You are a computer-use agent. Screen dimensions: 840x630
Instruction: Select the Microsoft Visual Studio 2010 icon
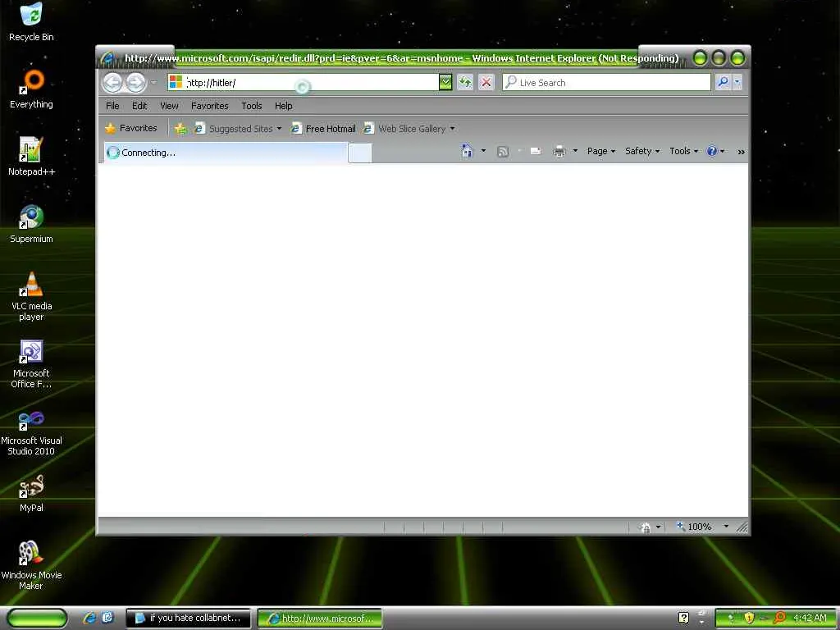pos(31,431)
